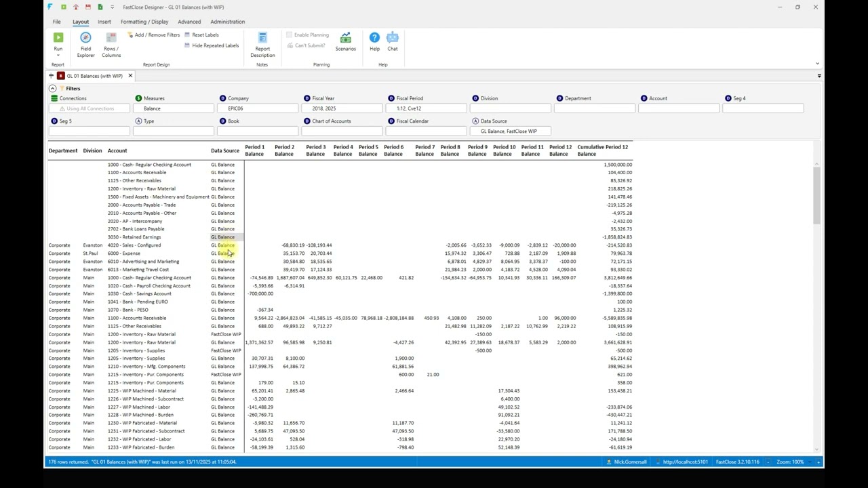Click the red upload arrow quick-access icon

75,7
